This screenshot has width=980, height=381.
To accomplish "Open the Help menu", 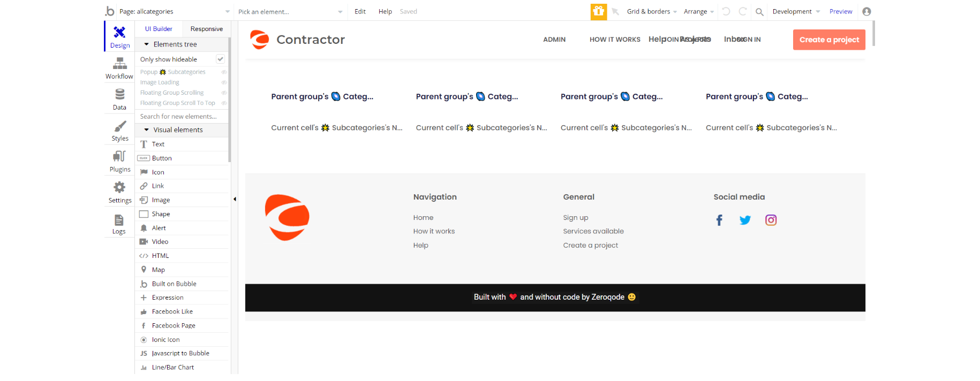I will click(385, 11).
